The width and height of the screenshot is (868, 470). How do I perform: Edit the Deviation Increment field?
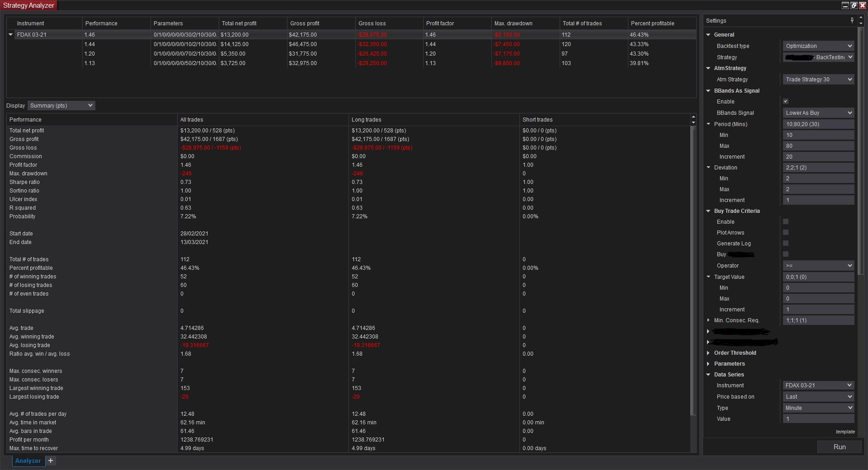pos(818,200)
